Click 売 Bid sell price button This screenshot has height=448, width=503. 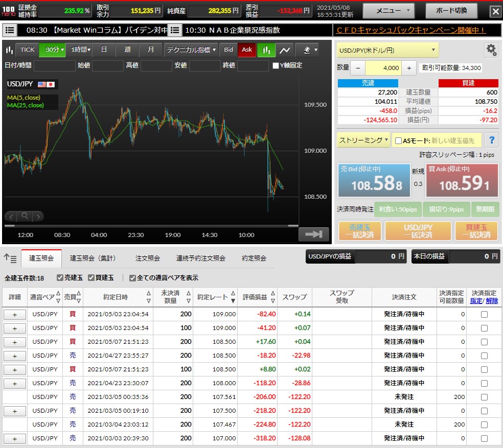(374, 180)
